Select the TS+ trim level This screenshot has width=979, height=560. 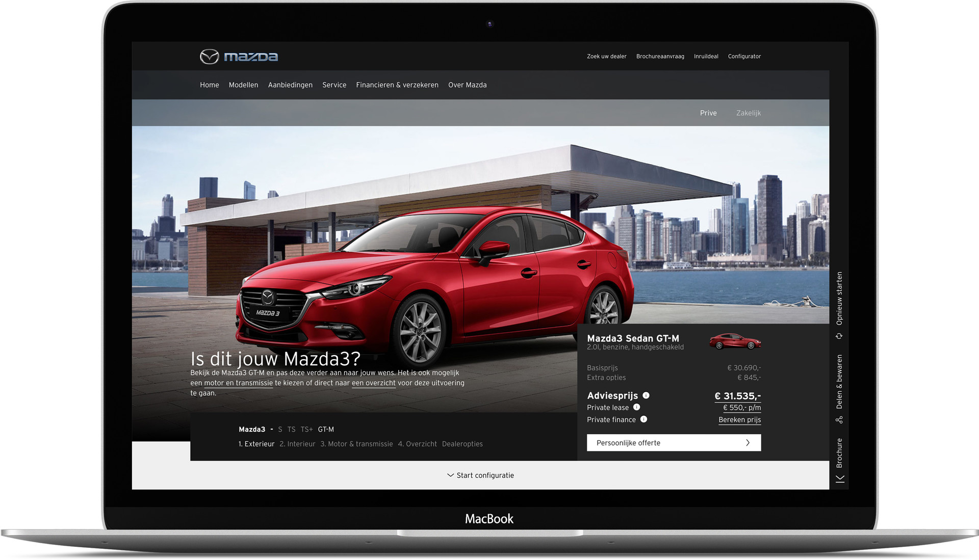pyautogui.click(x=306, y=430)
